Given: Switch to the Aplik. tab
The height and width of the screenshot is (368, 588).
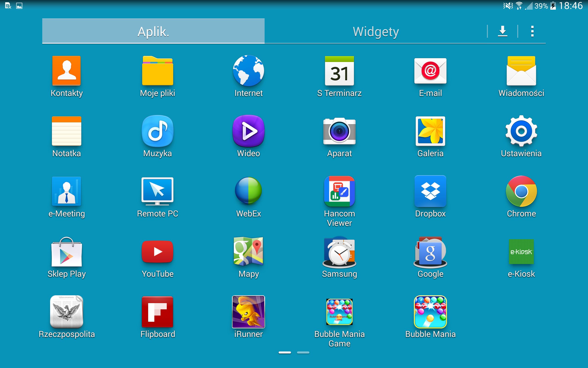Looking at the screenshot, I should [153, 31].
